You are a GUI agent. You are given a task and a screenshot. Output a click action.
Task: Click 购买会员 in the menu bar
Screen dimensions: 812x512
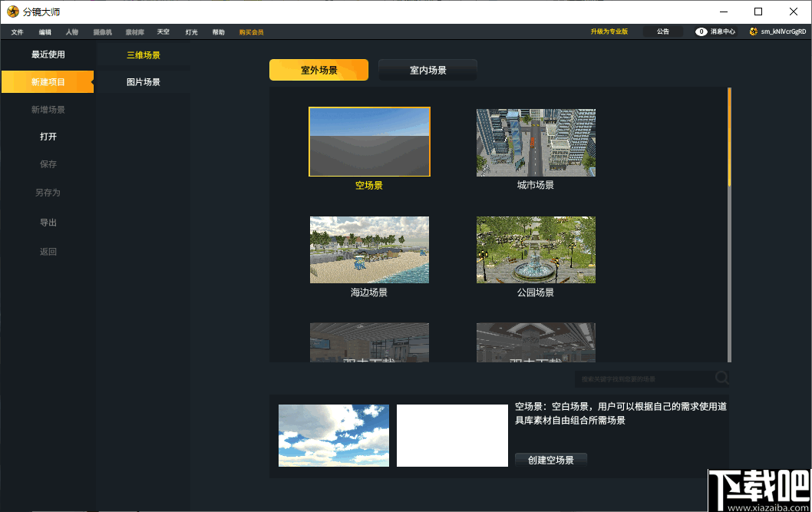(251, 32)
